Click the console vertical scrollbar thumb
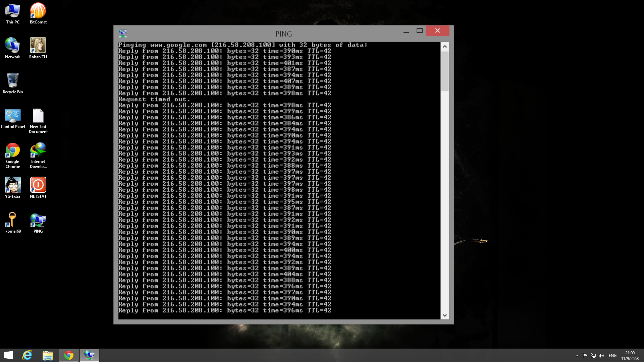The image size is (644, 362). [445, 71]
